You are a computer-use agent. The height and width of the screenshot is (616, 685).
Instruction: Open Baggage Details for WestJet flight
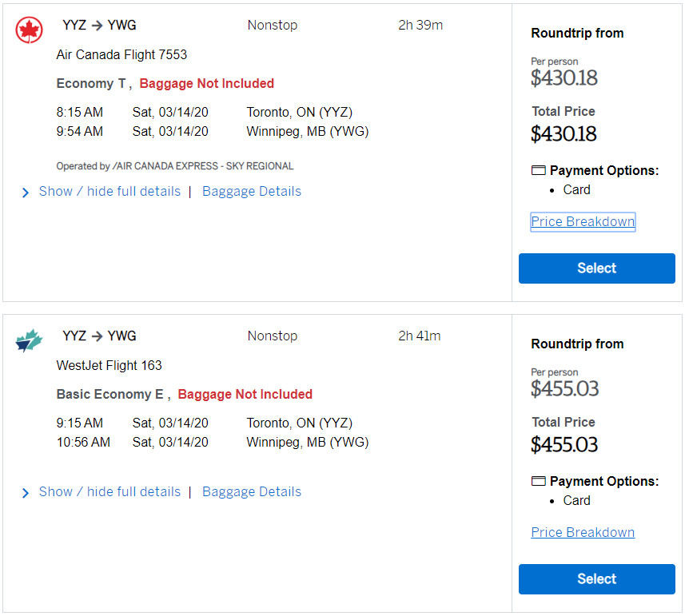251,491
